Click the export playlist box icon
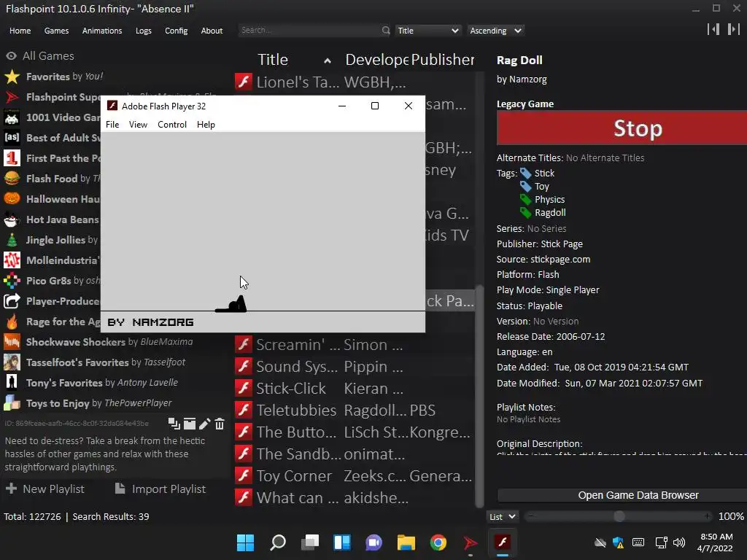The image size is (747, 560). [190, 424]
